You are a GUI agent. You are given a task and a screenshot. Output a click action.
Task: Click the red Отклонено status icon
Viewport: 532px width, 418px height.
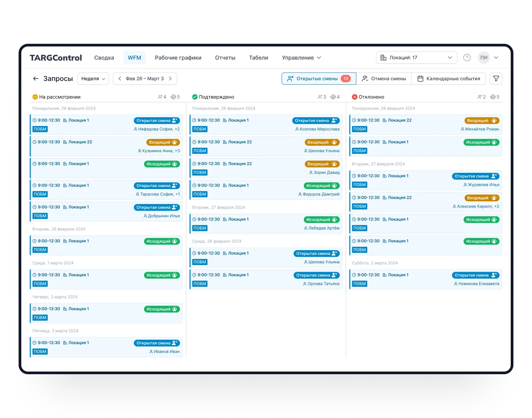(x=354, y=97)
